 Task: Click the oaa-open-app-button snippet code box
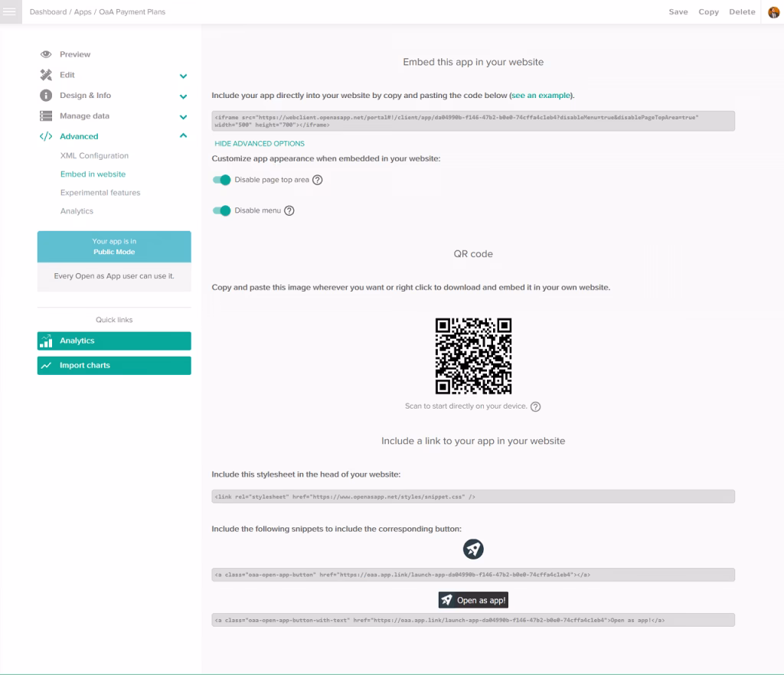point(473,575)
